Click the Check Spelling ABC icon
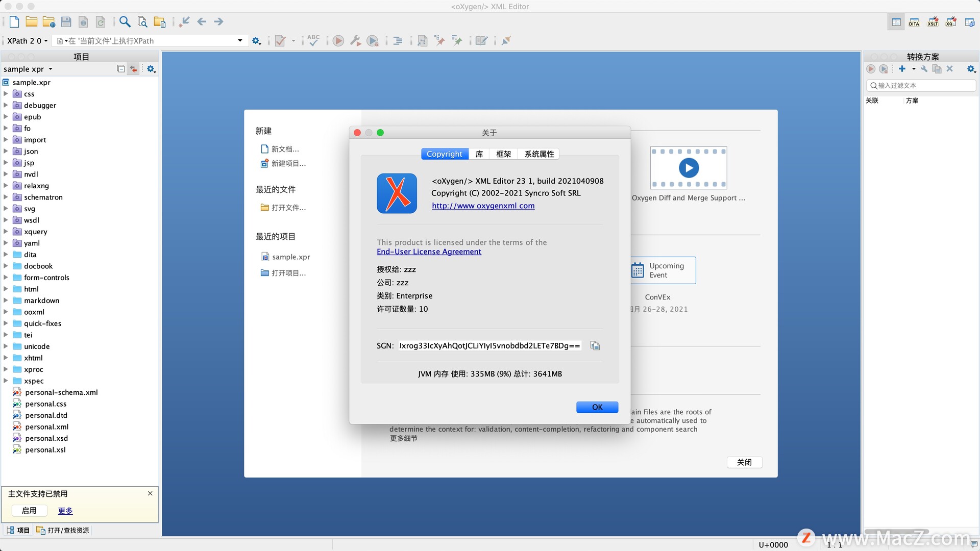This screenshot has width=980, height=551. (313, 40)
